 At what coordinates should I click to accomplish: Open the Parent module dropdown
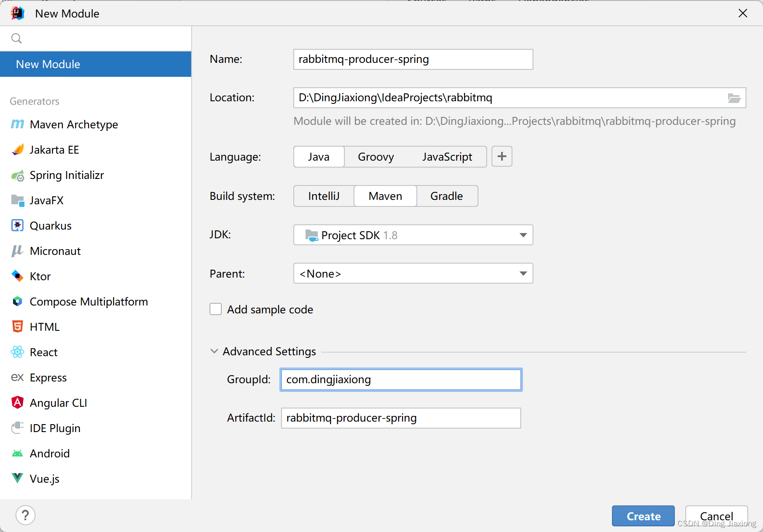[x=413, y=273]
